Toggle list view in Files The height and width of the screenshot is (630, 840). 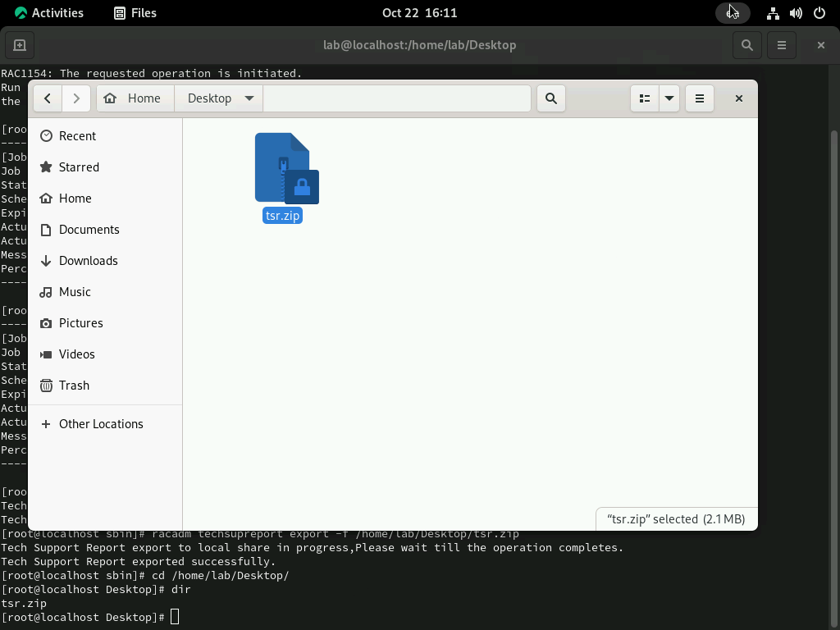(x=645, y=98)
